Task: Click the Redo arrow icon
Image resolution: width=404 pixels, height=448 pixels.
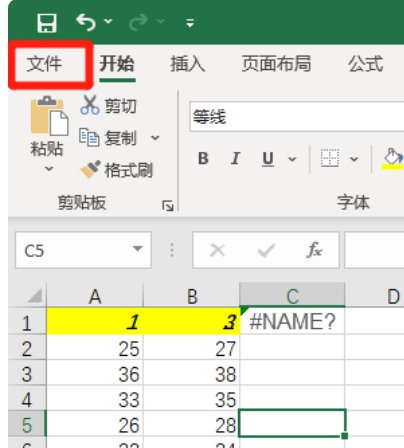Action: click(x=138, y=22)
